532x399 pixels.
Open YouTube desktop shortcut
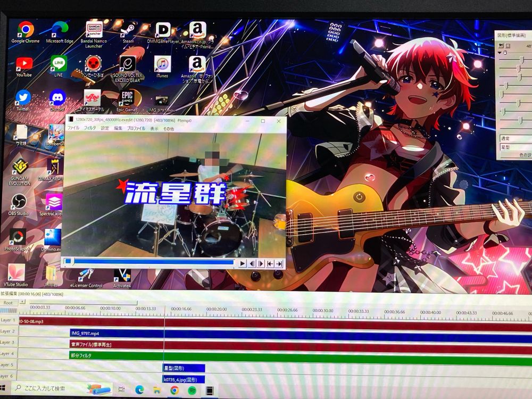[24, 66]
